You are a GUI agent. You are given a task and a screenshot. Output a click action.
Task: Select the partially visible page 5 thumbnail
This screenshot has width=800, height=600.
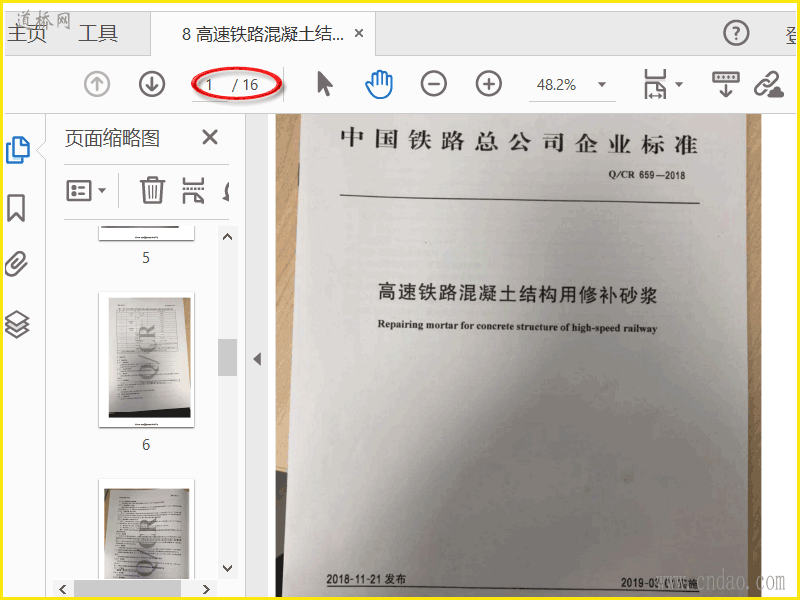click(146, 233)
